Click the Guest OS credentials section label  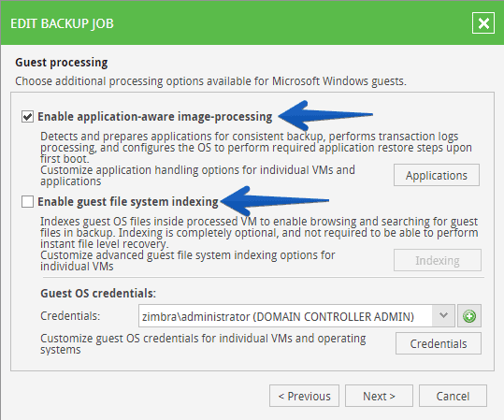click(98, 294)
